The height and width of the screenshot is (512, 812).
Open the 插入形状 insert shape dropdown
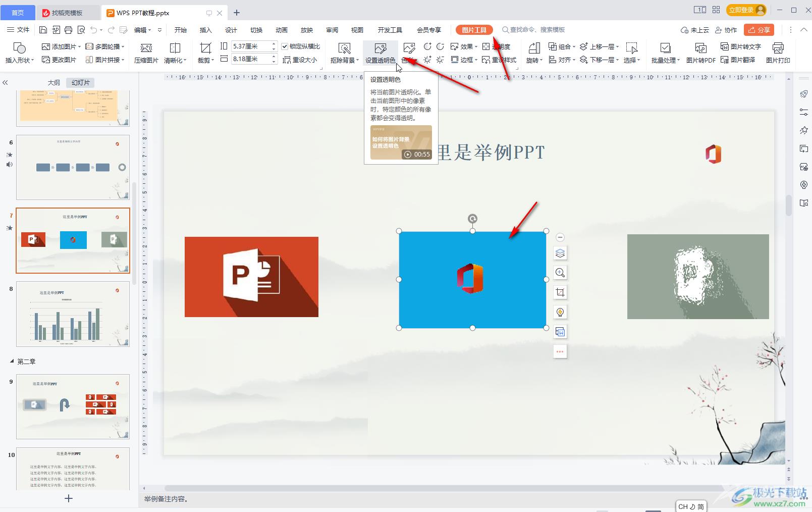pos(19,53)
